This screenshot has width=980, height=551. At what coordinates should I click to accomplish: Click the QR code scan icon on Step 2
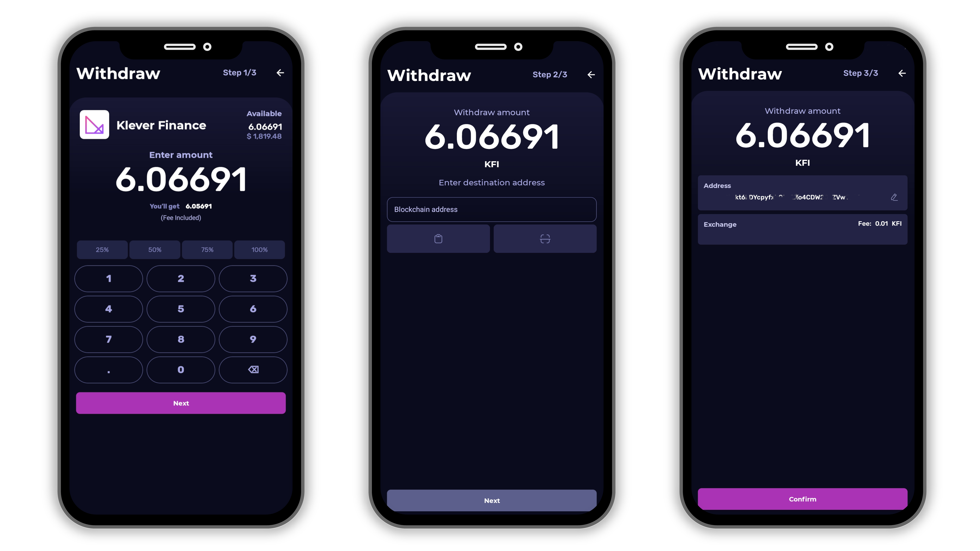click(x=545, y=239)
